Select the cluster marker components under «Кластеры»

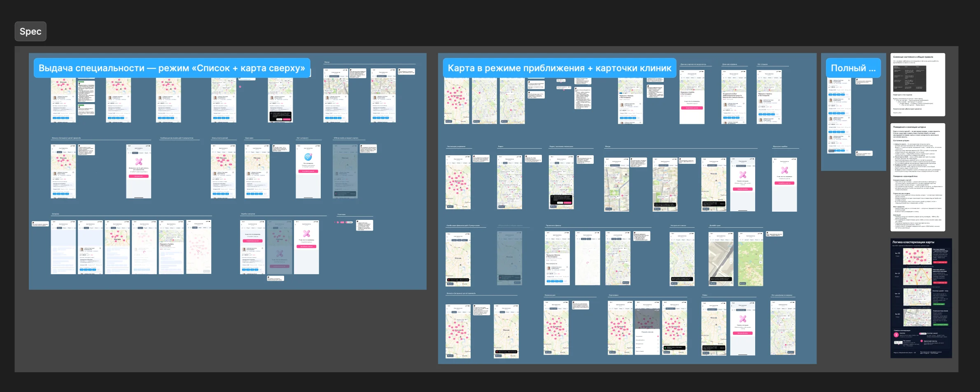coord(344,222)
